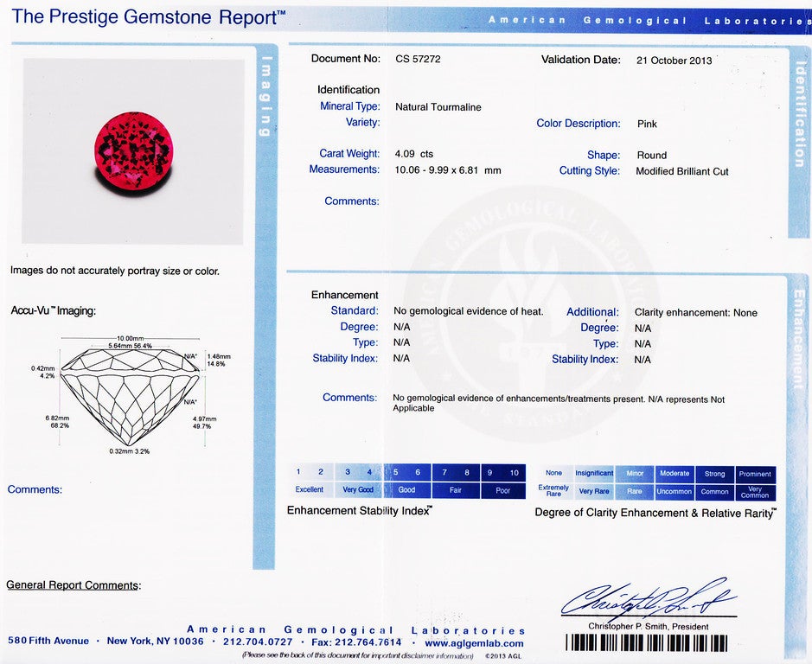Select the "0.42mm 4.2%" girdle dimension
812x664 pixels.
coord(43,372)
